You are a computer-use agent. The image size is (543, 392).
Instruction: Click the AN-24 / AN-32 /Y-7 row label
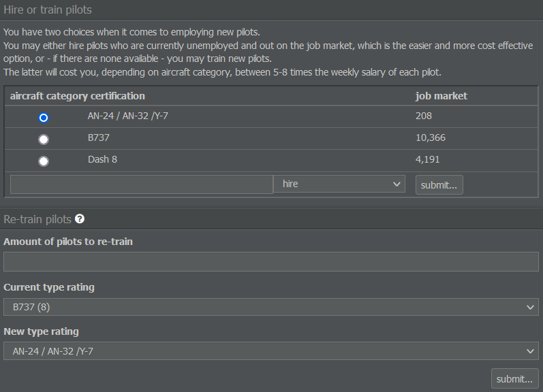128,116
